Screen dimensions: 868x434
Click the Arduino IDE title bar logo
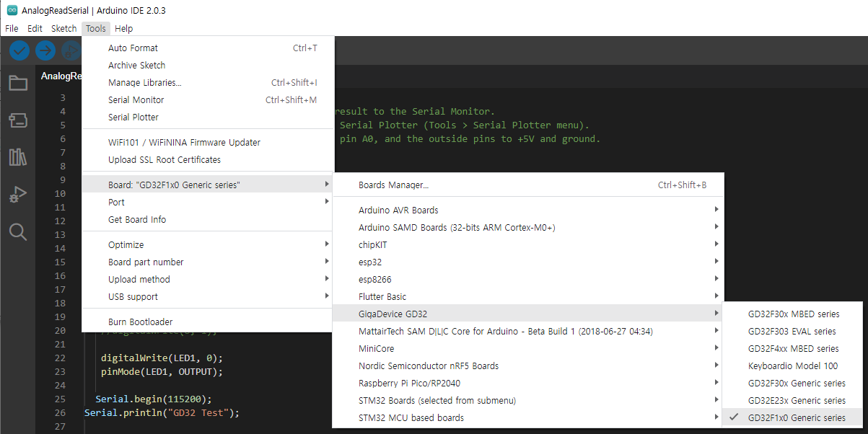click(x=12, y=10)
